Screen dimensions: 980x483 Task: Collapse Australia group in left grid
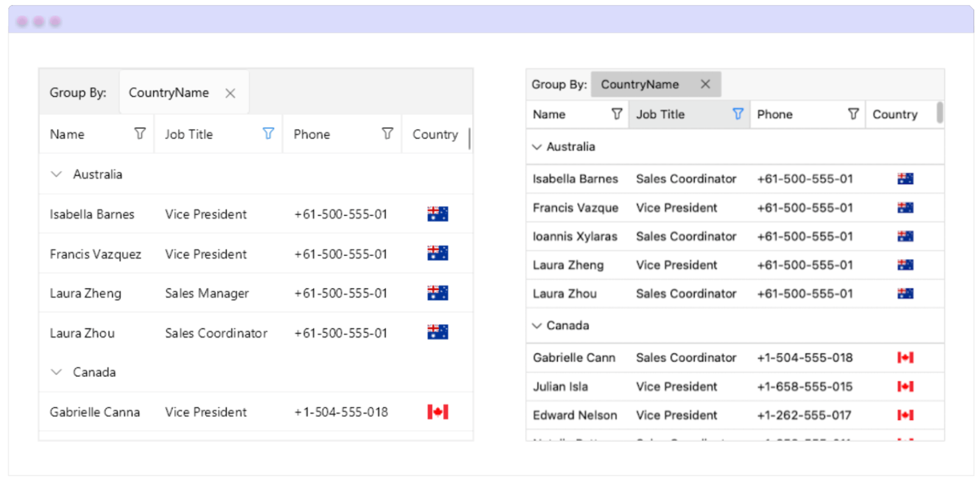56,174
